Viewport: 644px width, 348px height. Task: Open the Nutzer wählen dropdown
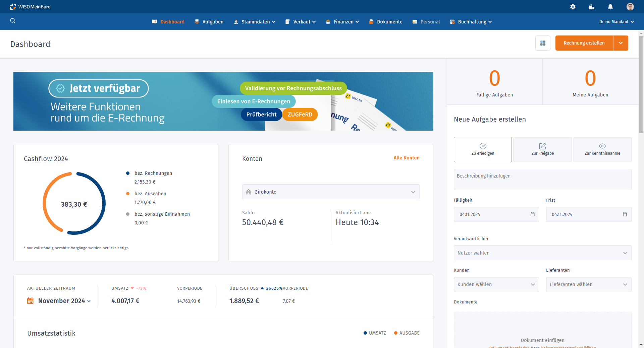[x=543, y=253]
